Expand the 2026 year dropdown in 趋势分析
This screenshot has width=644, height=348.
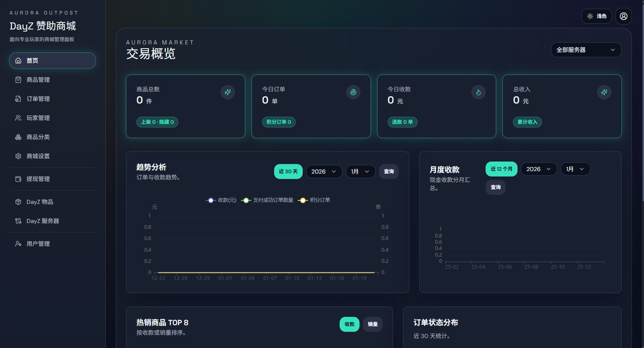[x=324, y=172]
